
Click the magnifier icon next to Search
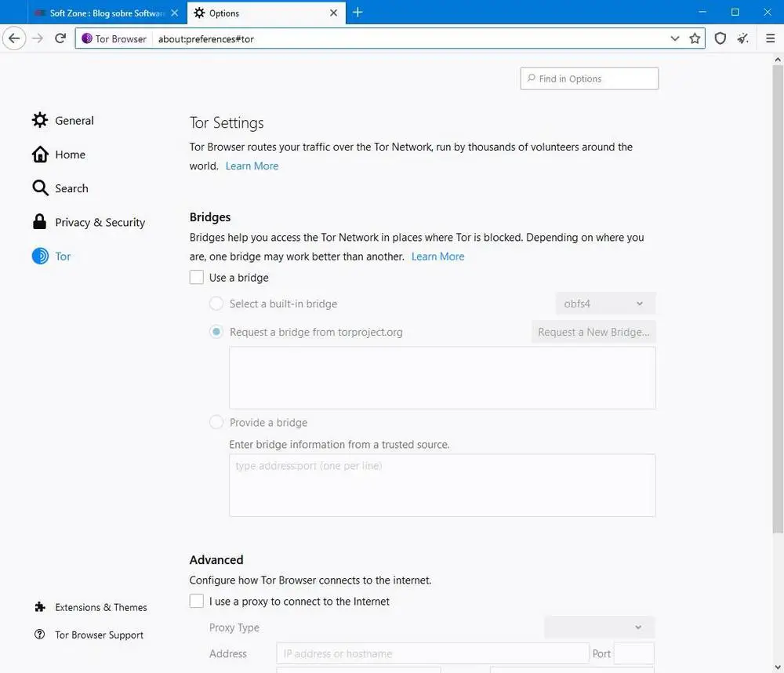pyautogui.click(x=40, y=188)
